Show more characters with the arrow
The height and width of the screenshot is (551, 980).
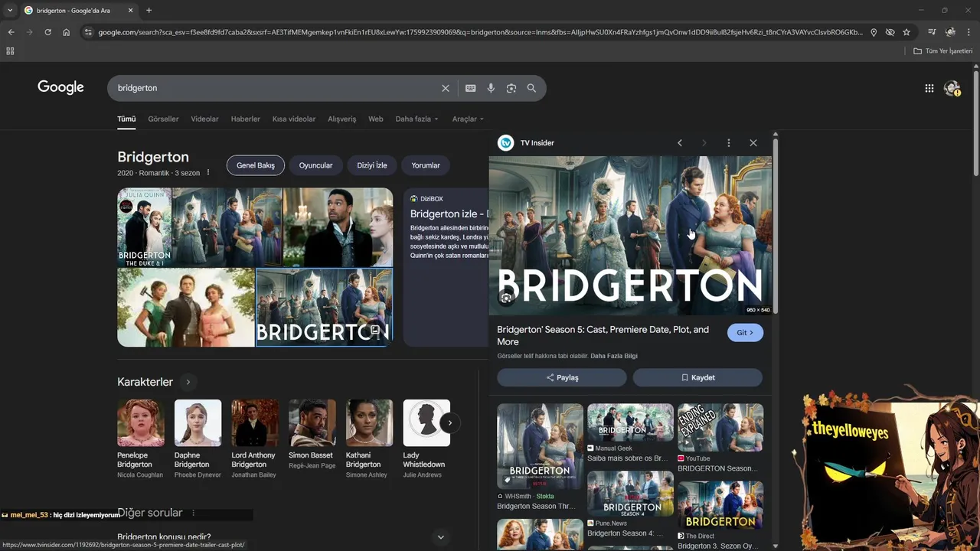[450, 422]
